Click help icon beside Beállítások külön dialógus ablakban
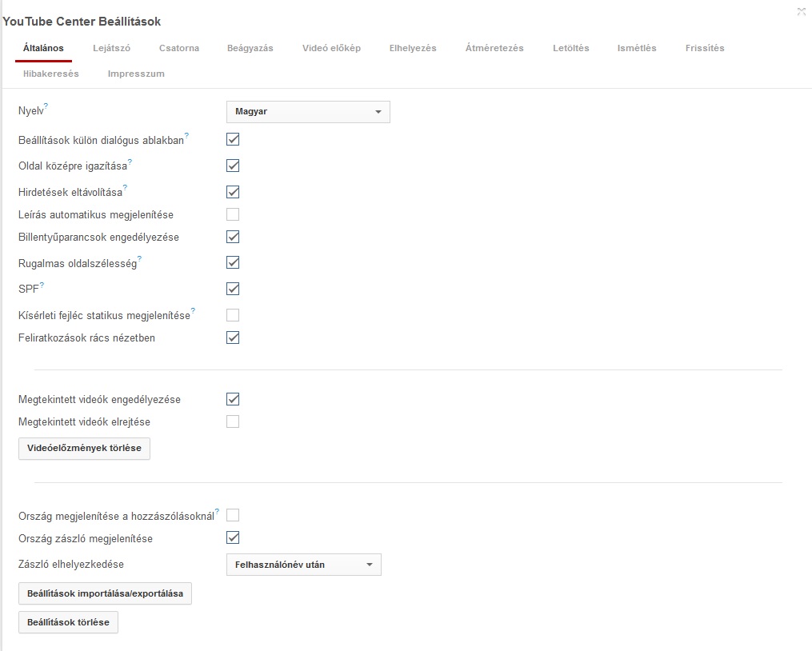 [186, 135]
